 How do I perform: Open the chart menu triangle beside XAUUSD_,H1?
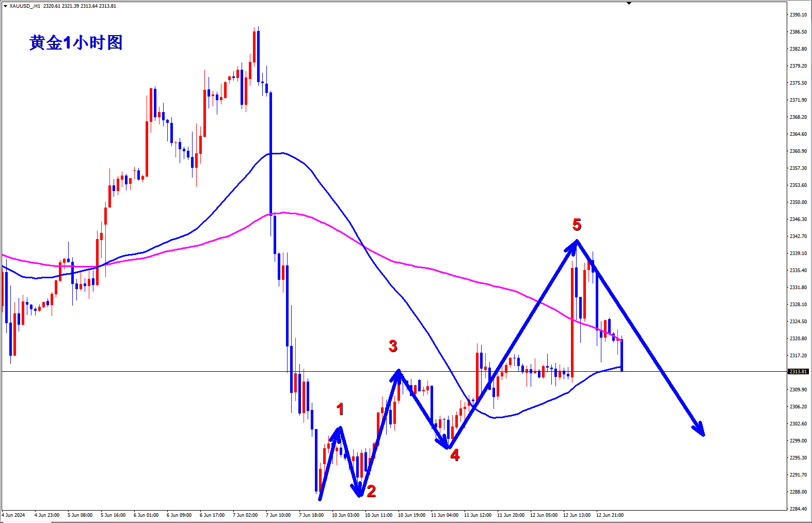5,6
